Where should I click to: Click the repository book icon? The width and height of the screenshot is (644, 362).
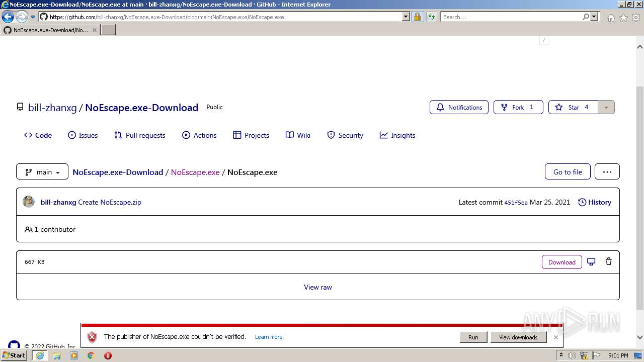pyautogui.click(x=20, y=107)
